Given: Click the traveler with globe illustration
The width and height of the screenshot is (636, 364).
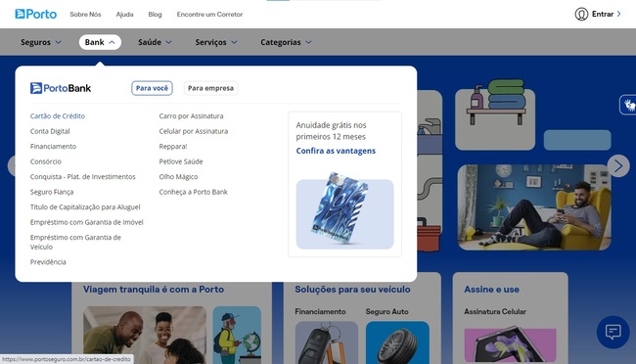Looking at the screenshot, I should (237, 336).
